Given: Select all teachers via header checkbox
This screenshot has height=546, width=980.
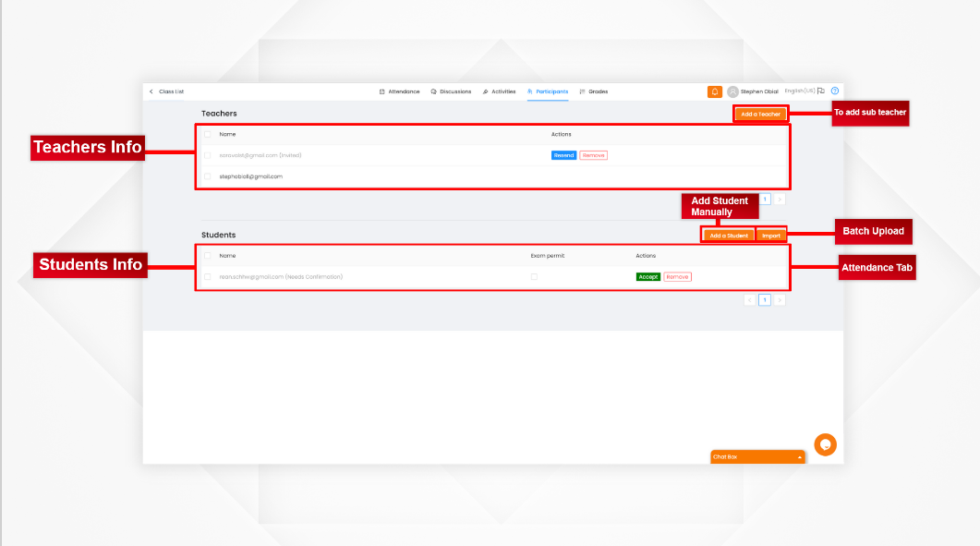Looking at the screenshot, I should coord(208,134).
